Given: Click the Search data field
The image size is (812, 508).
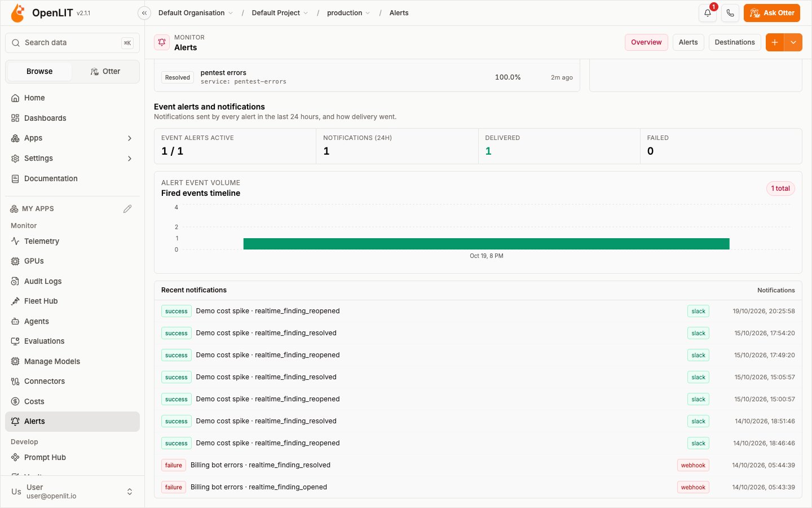Looking at the screenshot, I should tap(72, 43).
